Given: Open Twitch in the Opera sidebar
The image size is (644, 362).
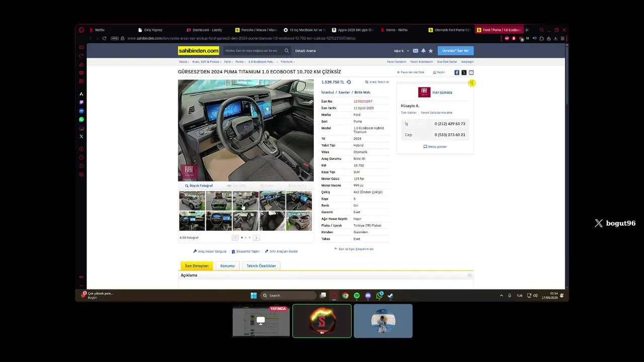Looking at the screenshot, I should tap(82, 102).
